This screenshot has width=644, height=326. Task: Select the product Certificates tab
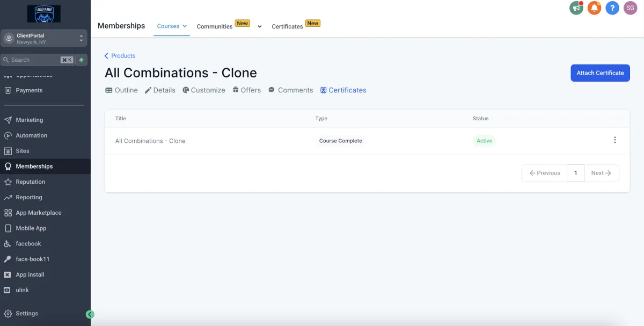(x=343, y=90)
